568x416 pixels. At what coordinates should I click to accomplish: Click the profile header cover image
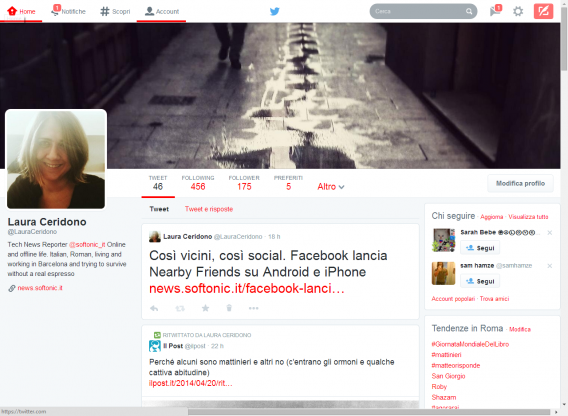coord(280,96)
